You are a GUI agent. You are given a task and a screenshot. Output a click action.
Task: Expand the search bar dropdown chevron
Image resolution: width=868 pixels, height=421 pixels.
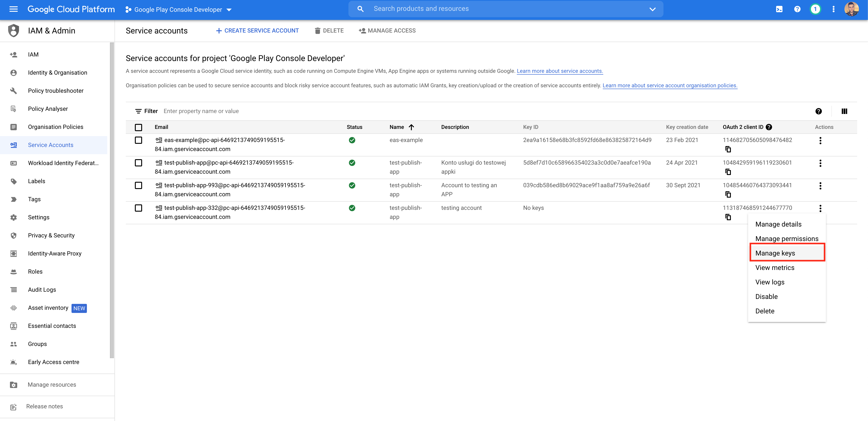[x=652, y=9]
